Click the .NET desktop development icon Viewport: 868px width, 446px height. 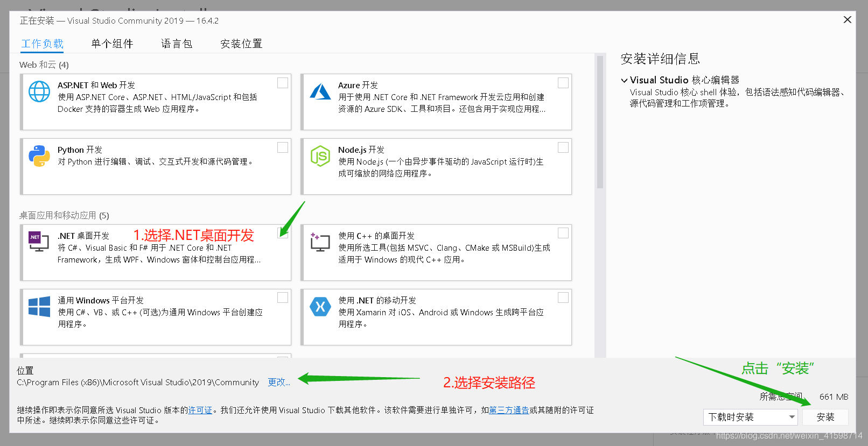[39, 242]
